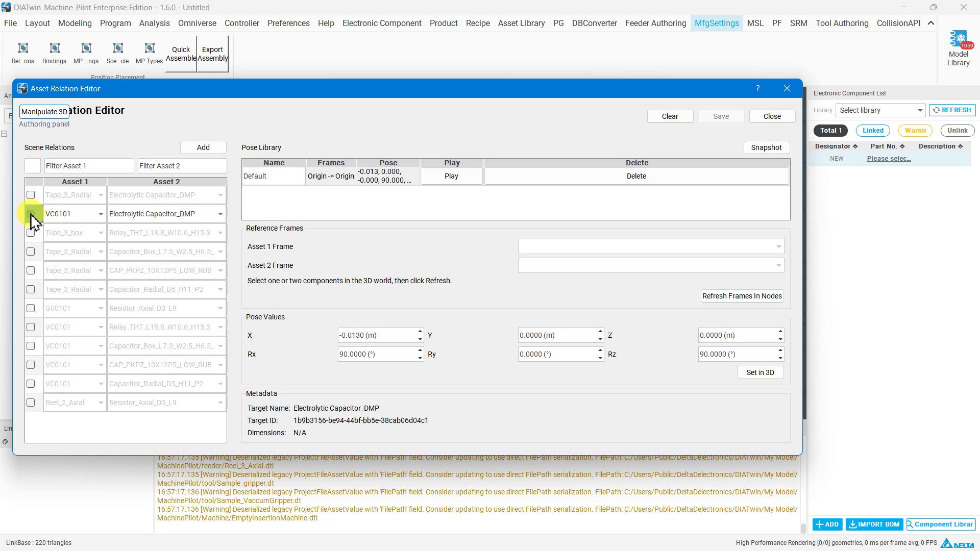Decrease the Rz pose value
Screen dimensions: 980x551
click(780, 358)
